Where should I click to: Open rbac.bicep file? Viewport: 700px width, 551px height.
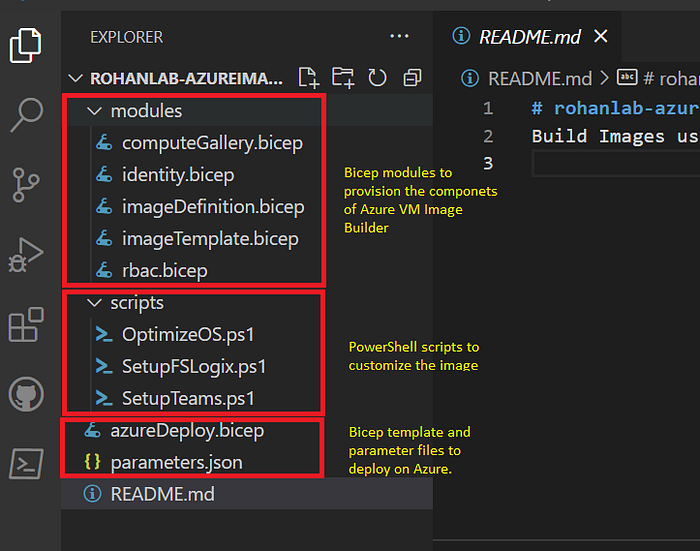pos(164,271)
